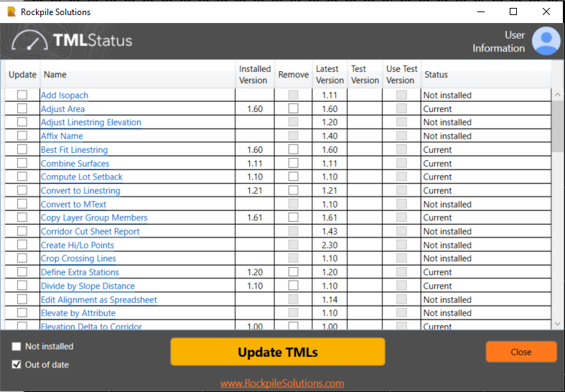Minimize the Rockpile Solutions window
The width and height of the screenshot is (565, 392).
point(481,12)
